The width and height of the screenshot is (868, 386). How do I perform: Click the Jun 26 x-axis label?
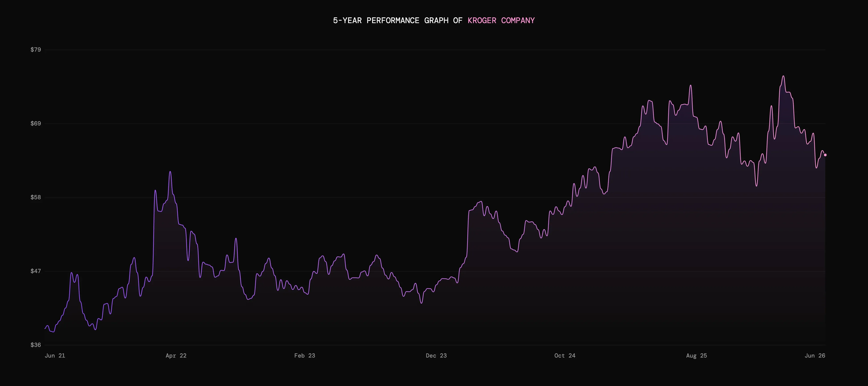tap(815, 356)
